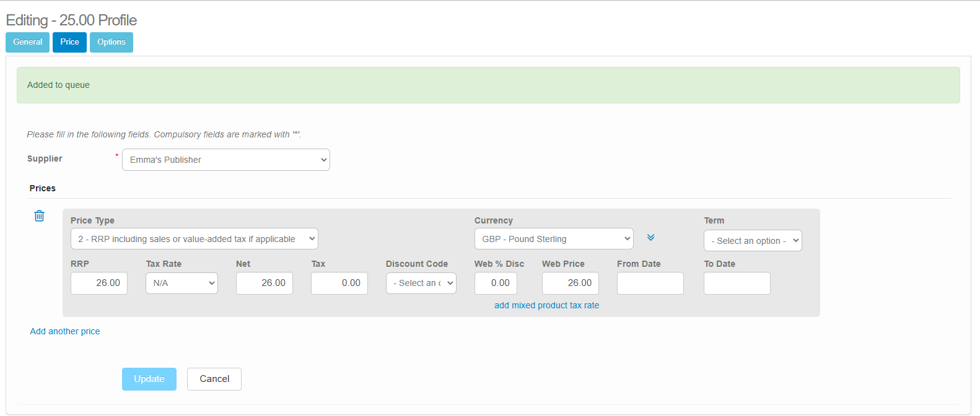Select a Tax Rate from dropdown
This screenshot has width=980, height=416.
pos(182,283)
